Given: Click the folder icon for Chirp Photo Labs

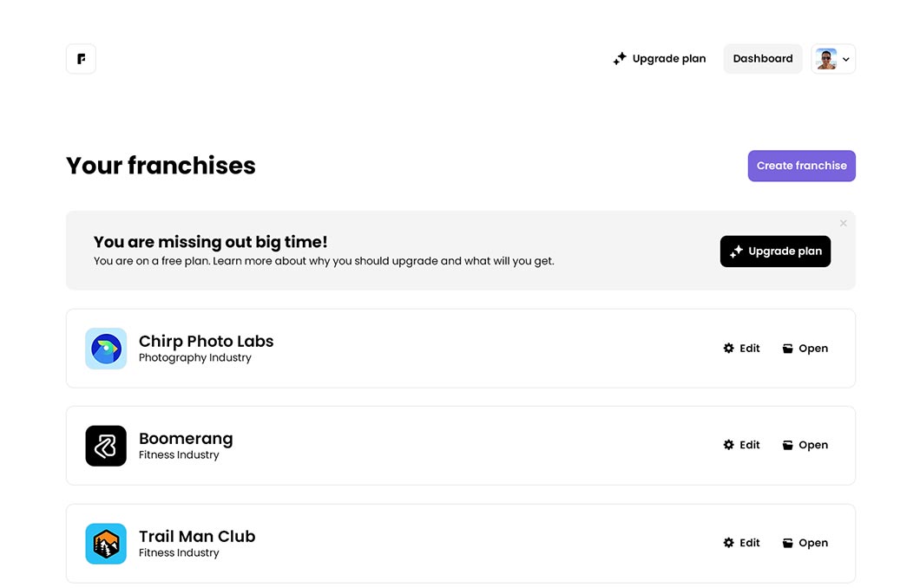Looking at the screenshot, I should pyautogui.click(x=788, y=349).
